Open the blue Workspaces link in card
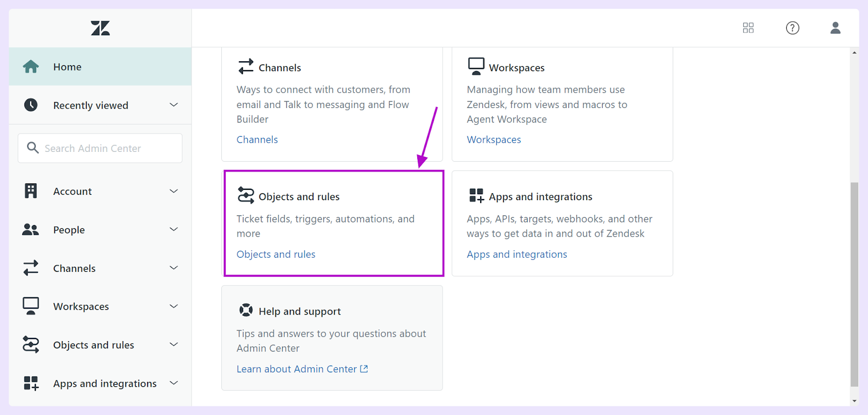 point(494,139)
